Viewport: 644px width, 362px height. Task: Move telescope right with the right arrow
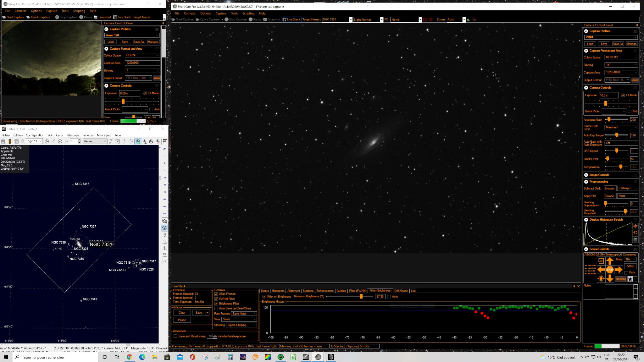click(x=619, y=270)
